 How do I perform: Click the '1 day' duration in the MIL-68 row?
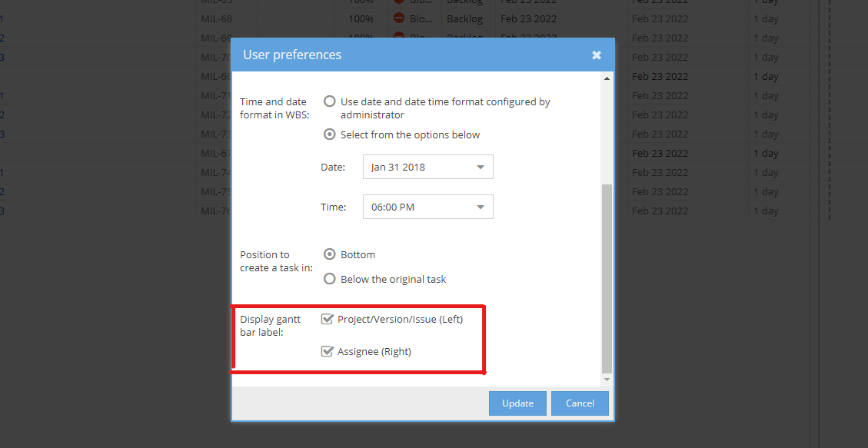click(766, 18)
